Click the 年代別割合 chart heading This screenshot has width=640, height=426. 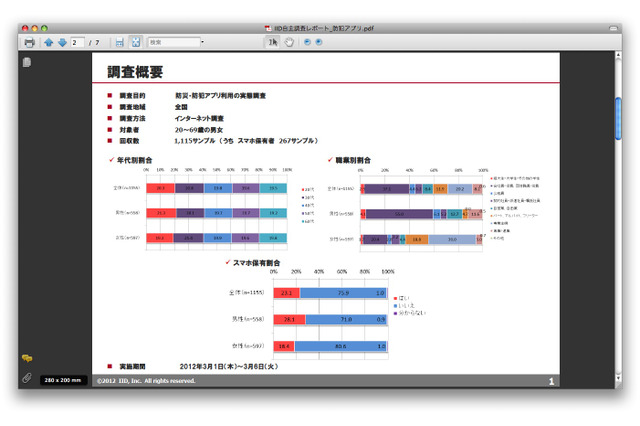[x=134, y=160]
